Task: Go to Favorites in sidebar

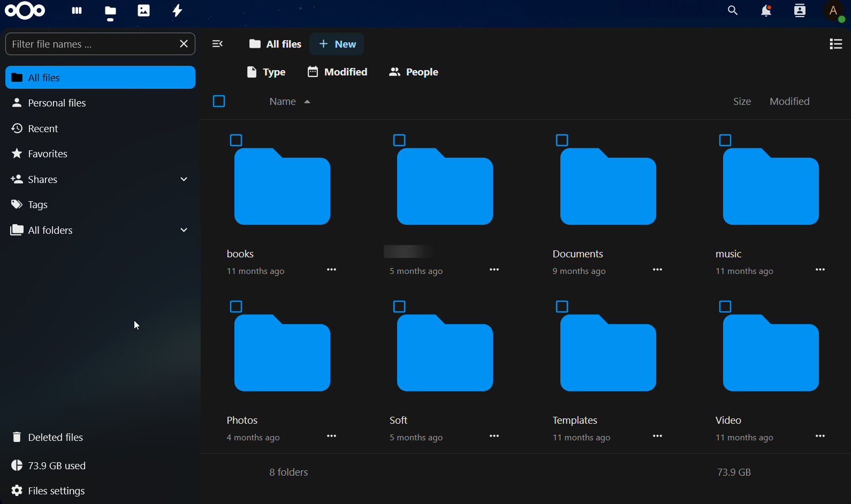Action: pos(48,154)
